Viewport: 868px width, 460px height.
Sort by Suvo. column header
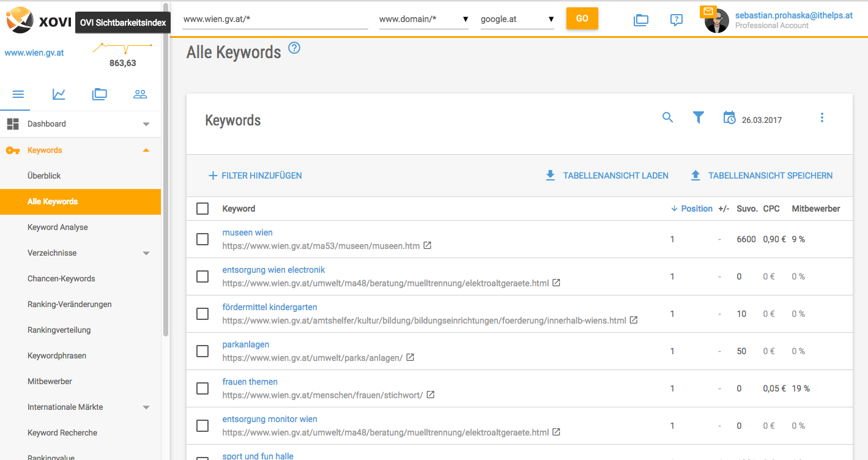[x=747, y=209]
